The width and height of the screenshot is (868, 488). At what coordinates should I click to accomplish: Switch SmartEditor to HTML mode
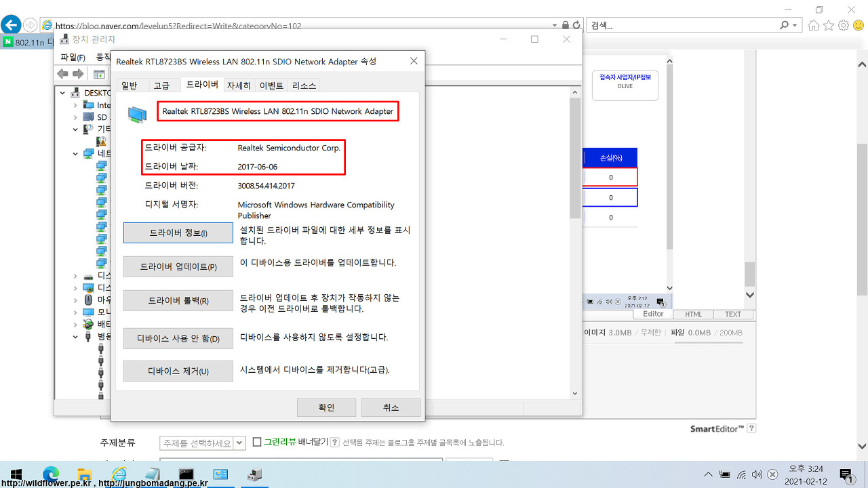pyautogui.click(x=694, y=314)
